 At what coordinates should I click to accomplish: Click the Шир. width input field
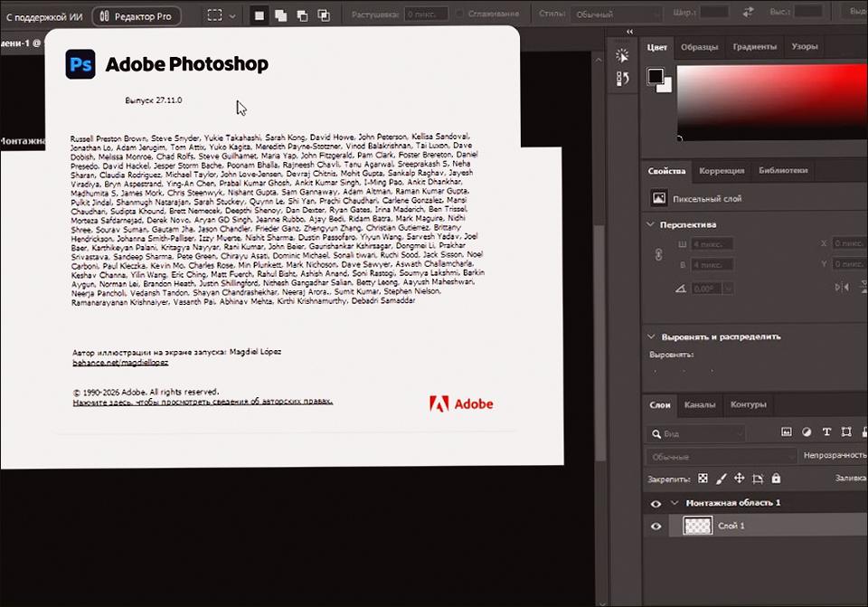tap(714, 12)
